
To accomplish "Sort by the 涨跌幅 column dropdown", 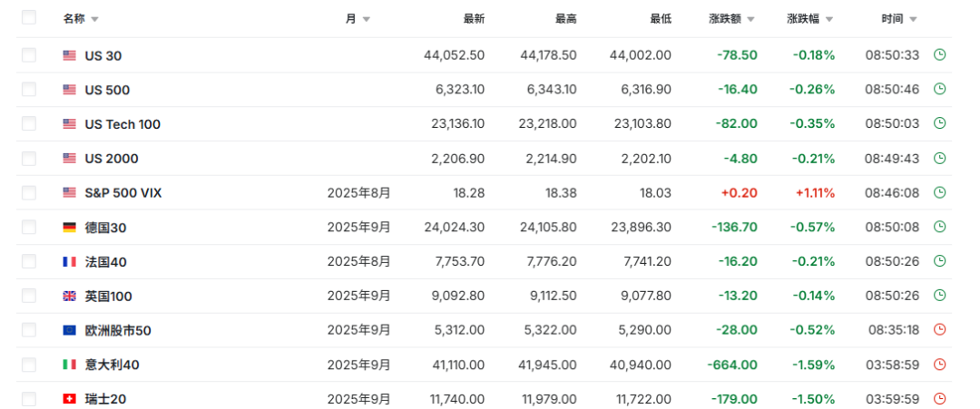I will click(829, 19).
